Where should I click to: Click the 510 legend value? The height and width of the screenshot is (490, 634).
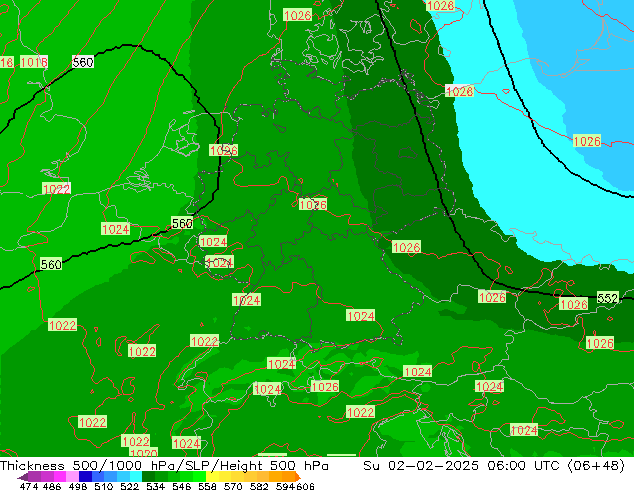click(x=104, y=486)
